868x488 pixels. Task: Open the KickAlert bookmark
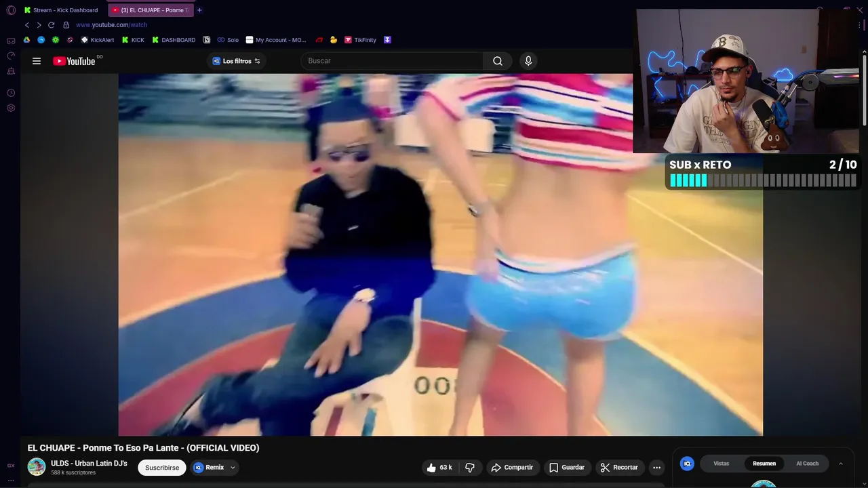[98, 40]
